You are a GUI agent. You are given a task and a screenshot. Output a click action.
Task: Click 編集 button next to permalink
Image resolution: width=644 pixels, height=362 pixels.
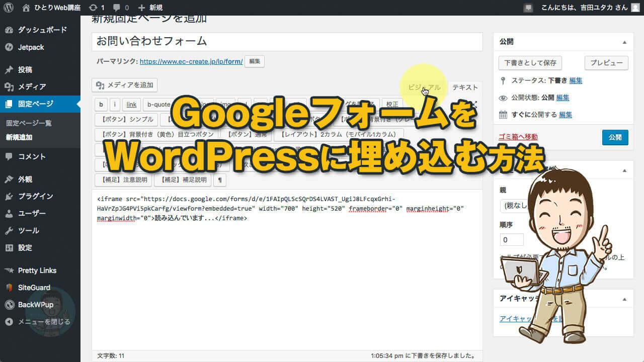pyautogui.click(x=255, y=61)
